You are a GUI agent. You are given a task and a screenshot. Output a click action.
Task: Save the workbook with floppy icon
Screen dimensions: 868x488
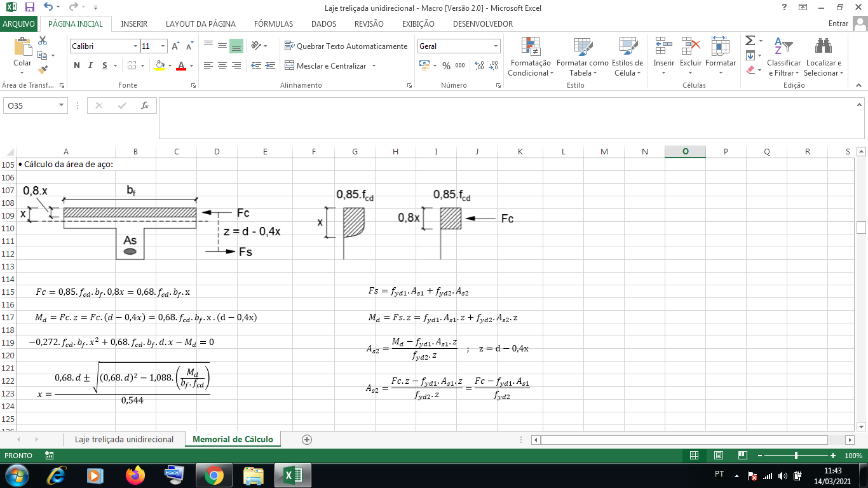[x=30, y=8]
